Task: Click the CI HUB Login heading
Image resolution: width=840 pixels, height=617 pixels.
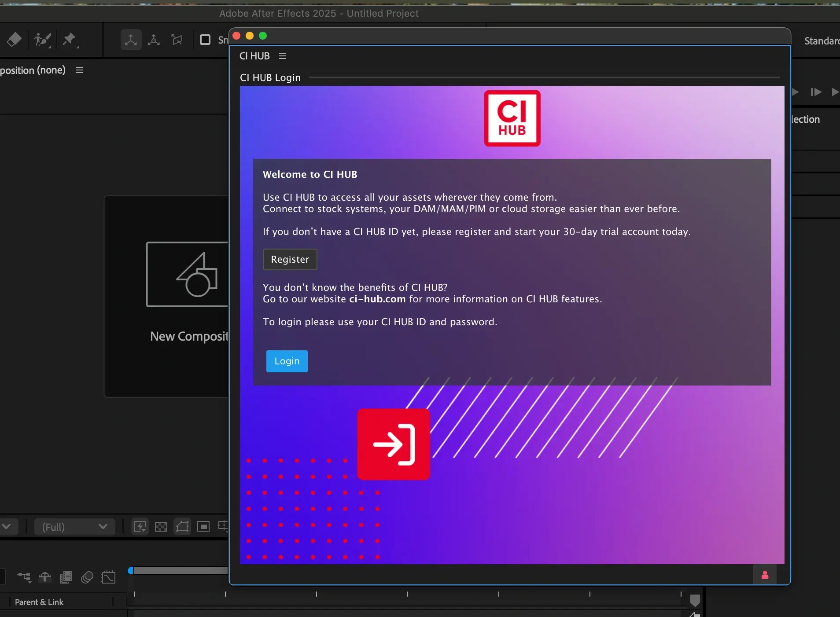Action: coord(270,77)
